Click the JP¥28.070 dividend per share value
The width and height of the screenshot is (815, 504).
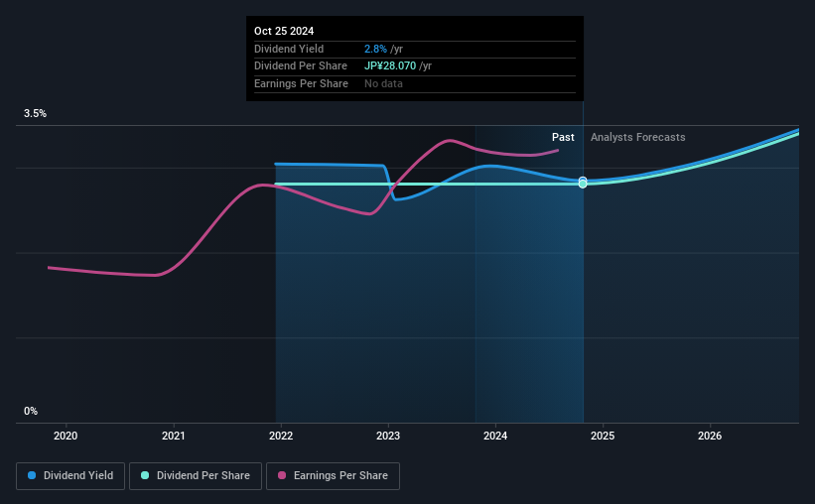(390, 66)
